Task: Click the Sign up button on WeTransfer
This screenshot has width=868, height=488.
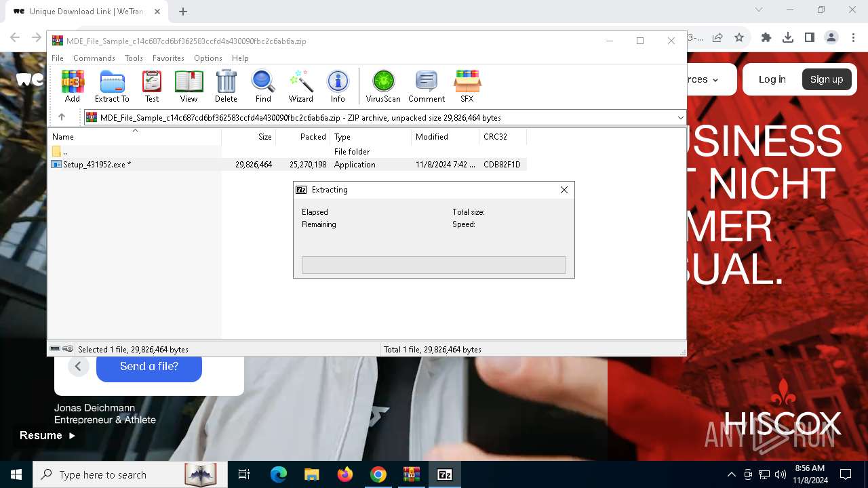Action: pos(827,79)
